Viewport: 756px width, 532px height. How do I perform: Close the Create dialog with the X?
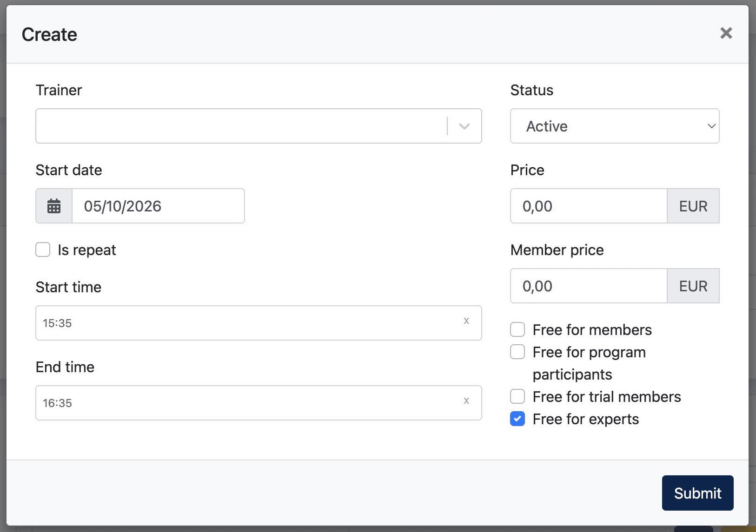tap(726, 33)
